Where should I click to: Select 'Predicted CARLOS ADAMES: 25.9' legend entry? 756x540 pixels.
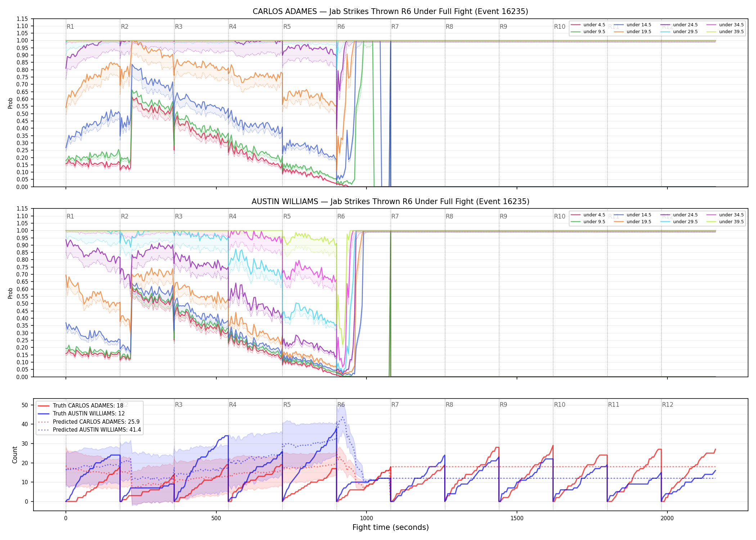point(89,422)
